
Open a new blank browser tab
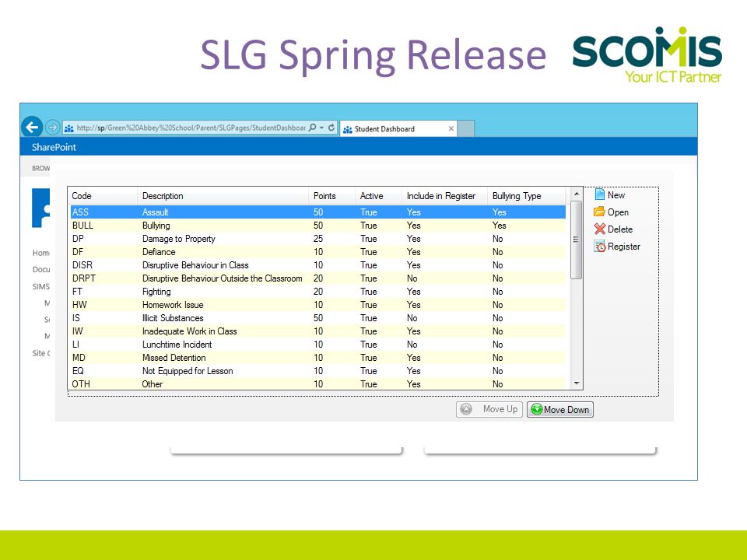(466, 128)
